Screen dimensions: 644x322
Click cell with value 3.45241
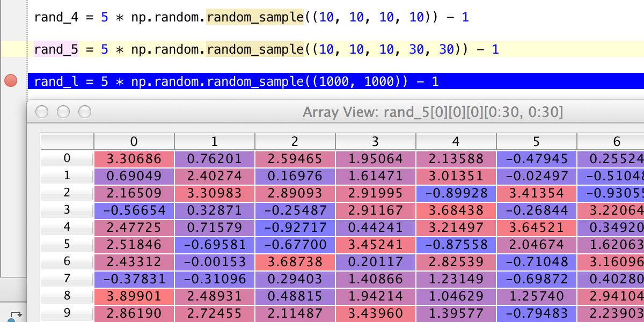[x=376, y=245]
